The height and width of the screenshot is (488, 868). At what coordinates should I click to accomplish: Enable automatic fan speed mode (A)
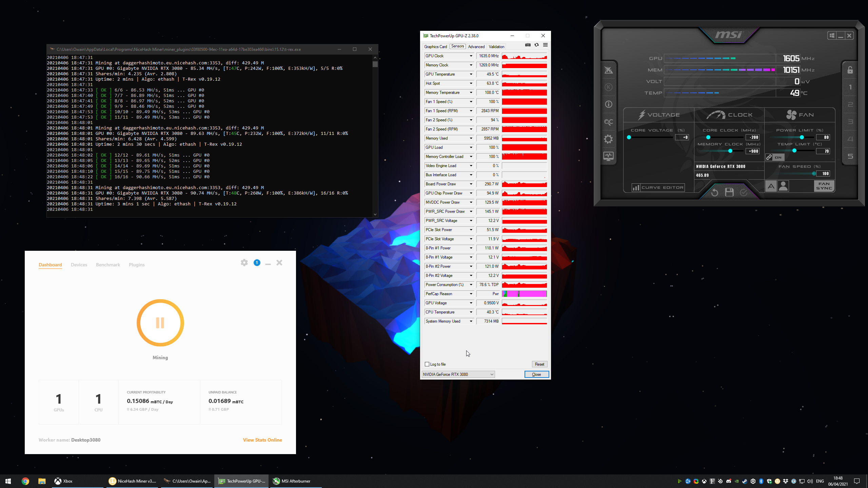tap(771, 186)
